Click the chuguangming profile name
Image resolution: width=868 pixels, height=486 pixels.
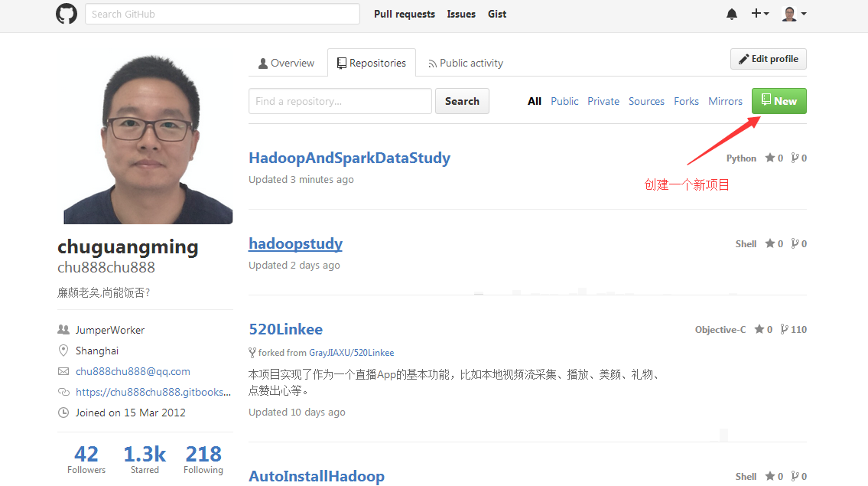pyautogui.click(x=128, y=247)
